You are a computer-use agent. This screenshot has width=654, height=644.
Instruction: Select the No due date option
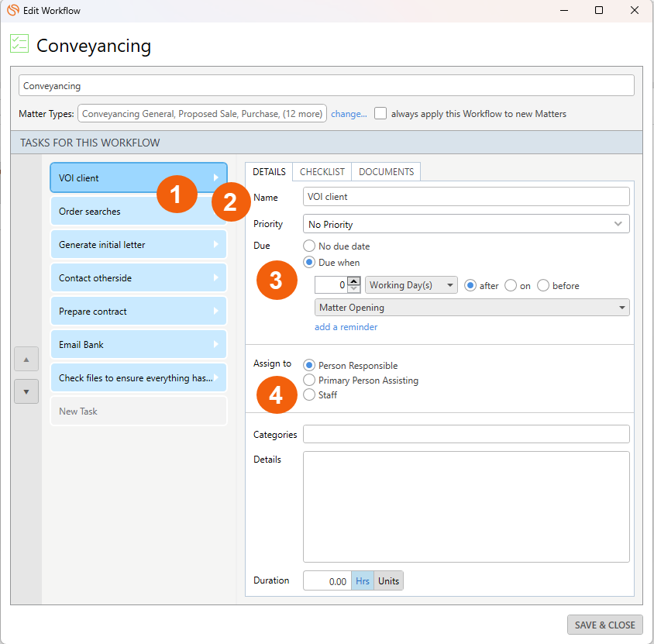tap(309, 246)
